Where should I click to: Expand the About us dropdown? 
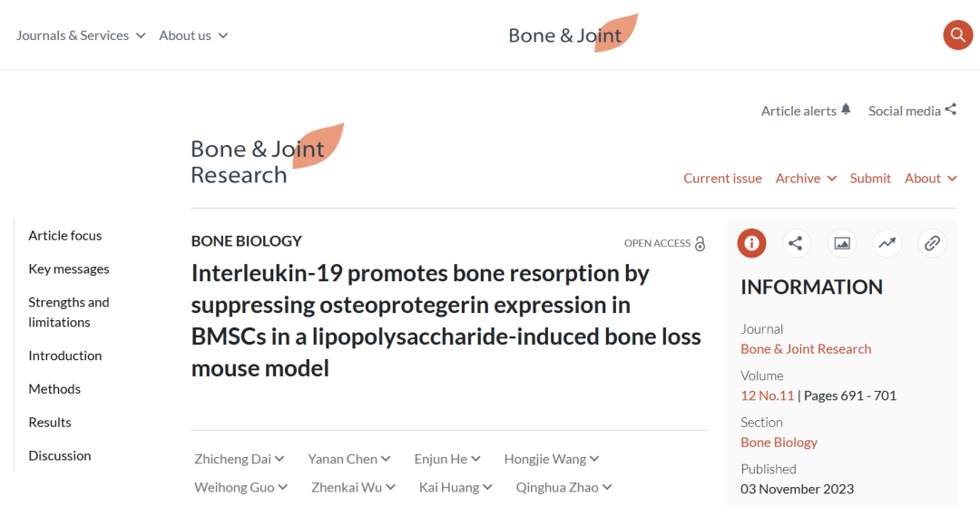tap(193, 35)
